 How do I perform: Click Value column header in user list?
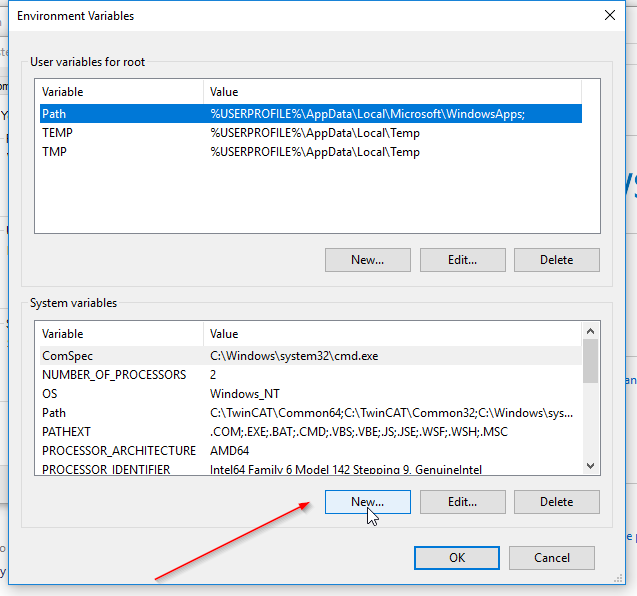[x=392, y=92]
